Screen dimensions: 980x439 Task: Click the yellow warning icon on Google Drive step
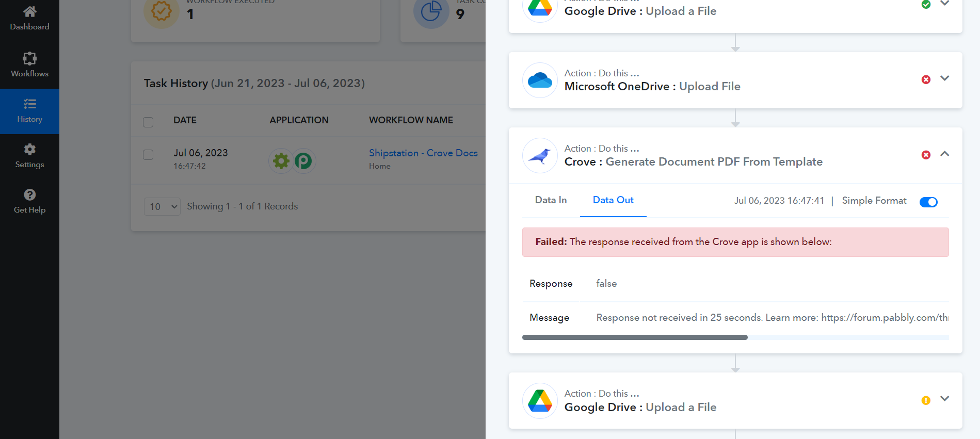[926, 400]
